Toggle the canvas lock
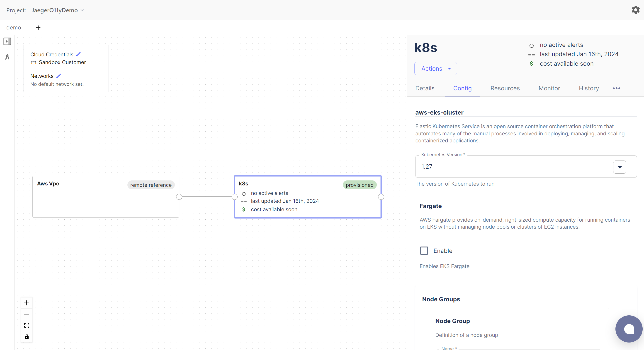The height and width of the screenshot is (350, 644). tap(27, 336)
